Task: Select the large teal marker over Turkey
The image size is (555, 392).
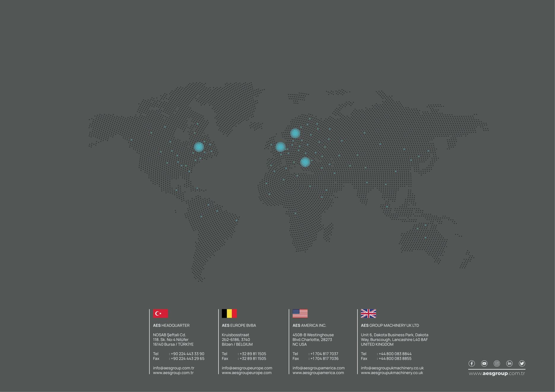Action: [305, 162]
